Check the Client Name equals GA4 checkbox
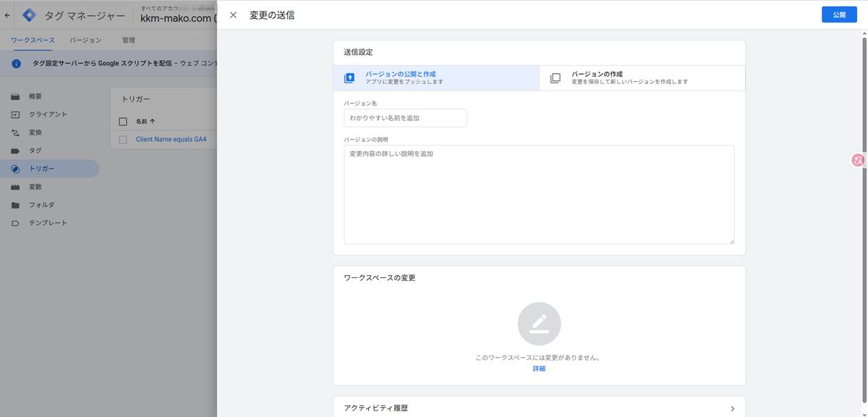Viewport: 868px width, 417px height. tap(123, 139)
